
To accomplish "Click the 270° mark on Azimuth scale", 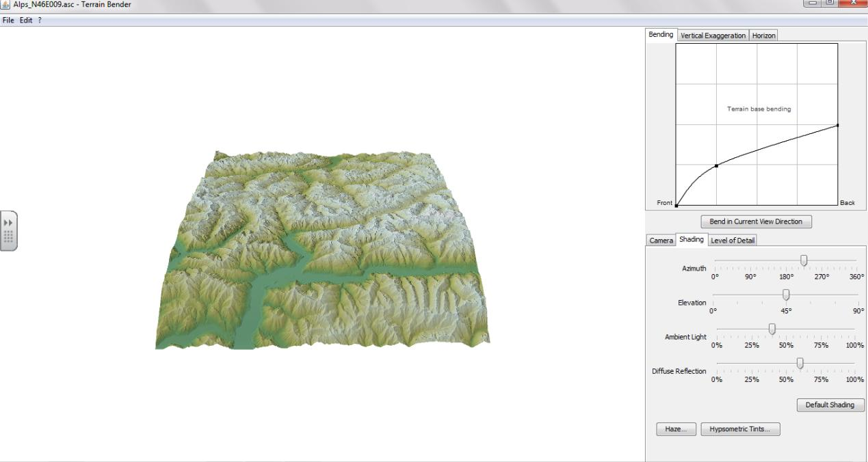I will click(x=821, y=277).
